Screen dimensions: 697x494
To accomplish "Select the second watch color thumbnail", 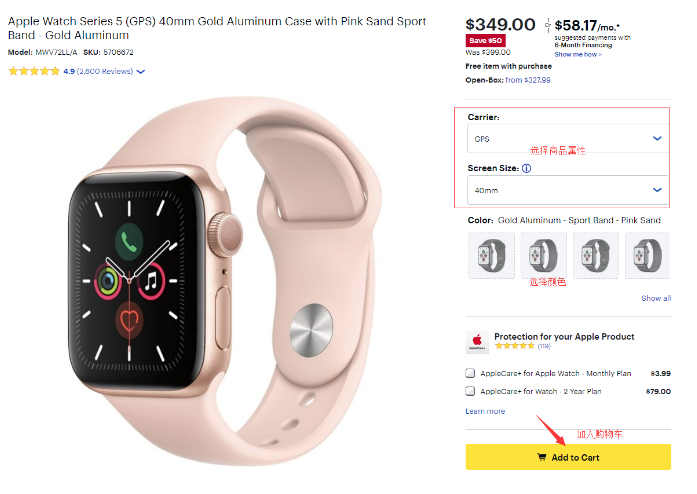I will pos(543,255).
